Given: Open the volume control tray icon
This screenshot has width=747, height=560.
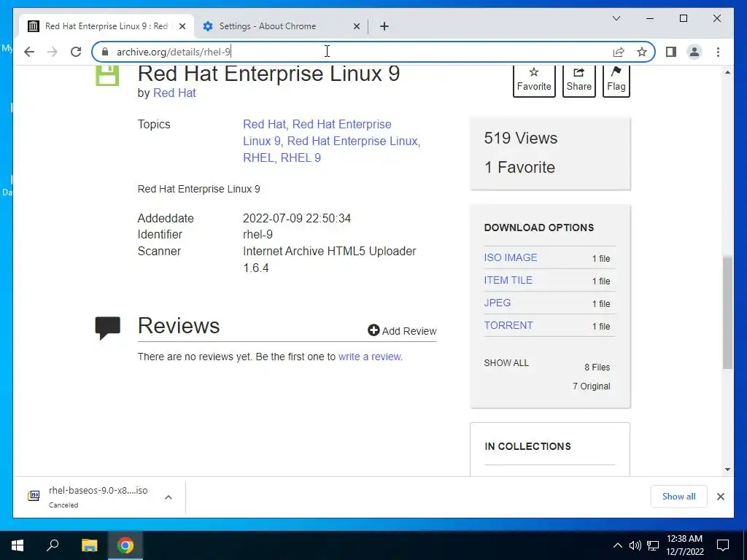Looking at the screenshot, I should 635,545.
